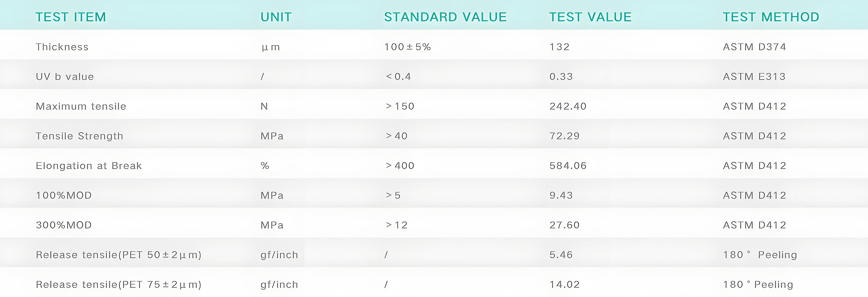Select the 14.02 test value
Image resolution: width=868 pixels, height=297 pixels.
(564, 285)
